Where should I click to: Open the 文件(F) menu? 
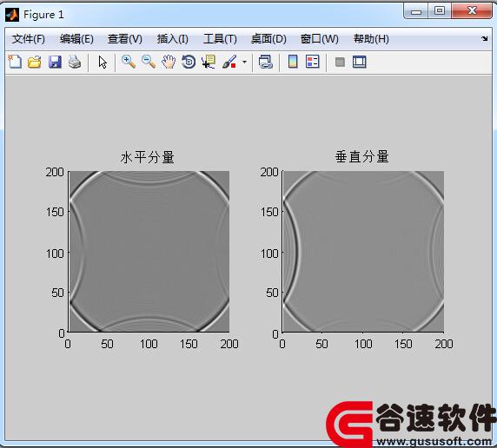(x=29, y=39)
